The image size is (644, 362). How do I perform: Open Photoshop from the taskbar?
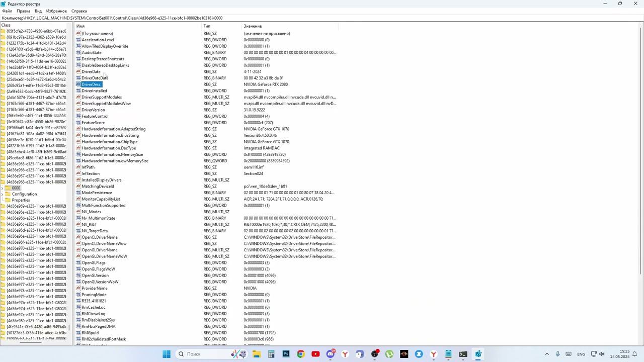(x=286, y=354)
